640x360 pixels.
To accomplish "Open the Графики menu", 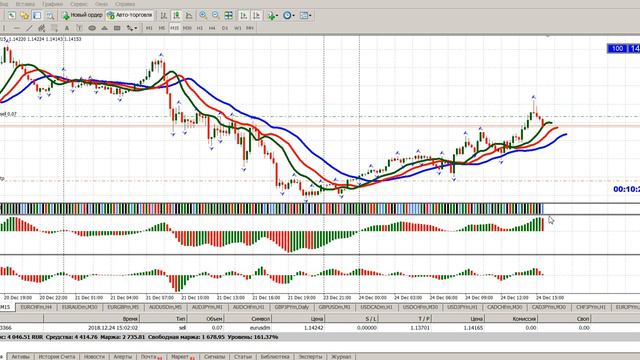I will 52,4.
